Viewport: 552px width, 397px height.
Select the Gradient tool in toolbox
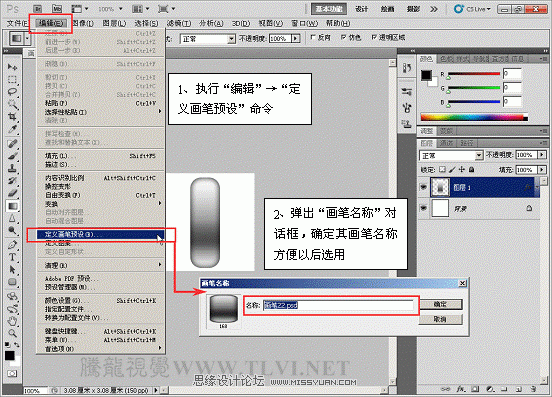12,206
